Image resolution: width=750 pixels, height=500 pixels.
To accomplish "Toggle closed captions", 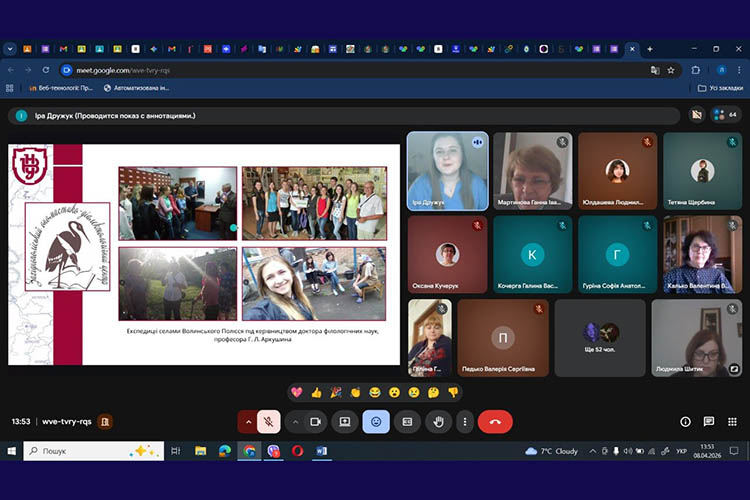I will pyautogui.click(x=407, y=422).
